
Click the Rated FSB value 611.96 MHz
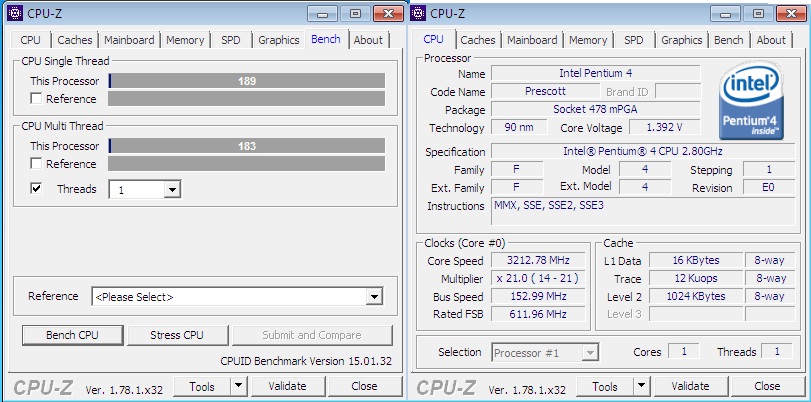[537, 314]
